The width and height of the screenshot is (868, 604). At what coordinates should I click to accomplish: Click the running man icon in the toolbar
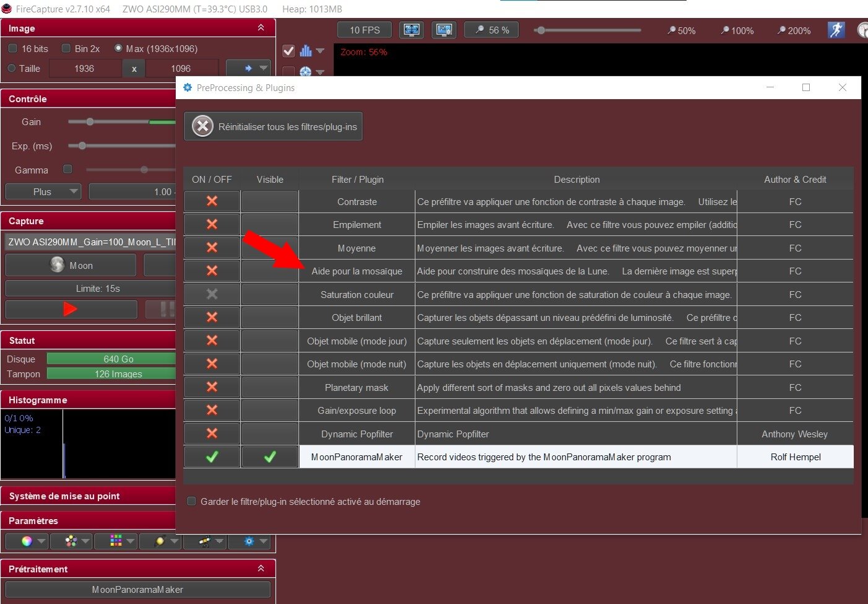coord(836,30)
